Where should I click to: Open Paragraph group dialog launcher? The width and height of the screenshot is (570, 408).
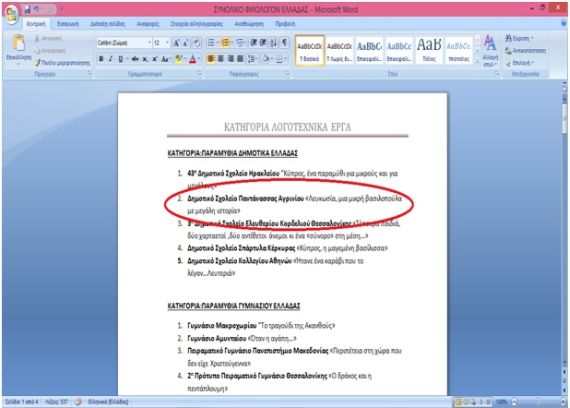288,74
